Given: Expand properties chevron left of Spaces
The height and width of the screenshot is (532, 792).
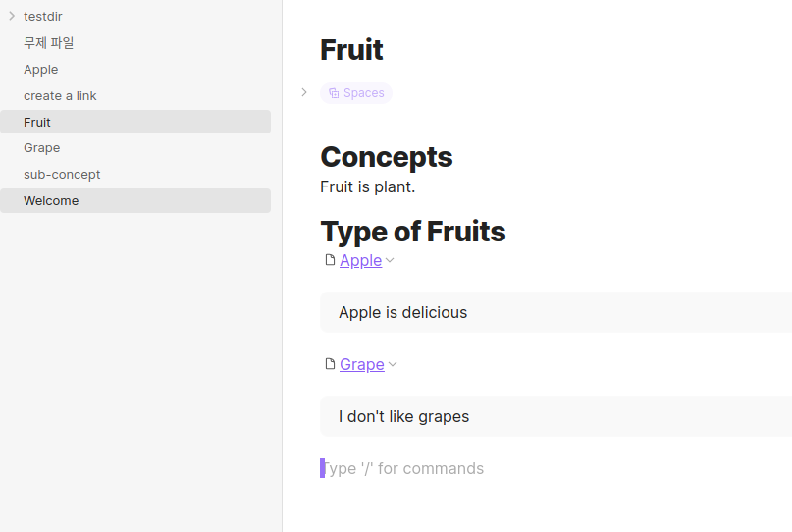Looking at the screenshot, I should point(304,92).
